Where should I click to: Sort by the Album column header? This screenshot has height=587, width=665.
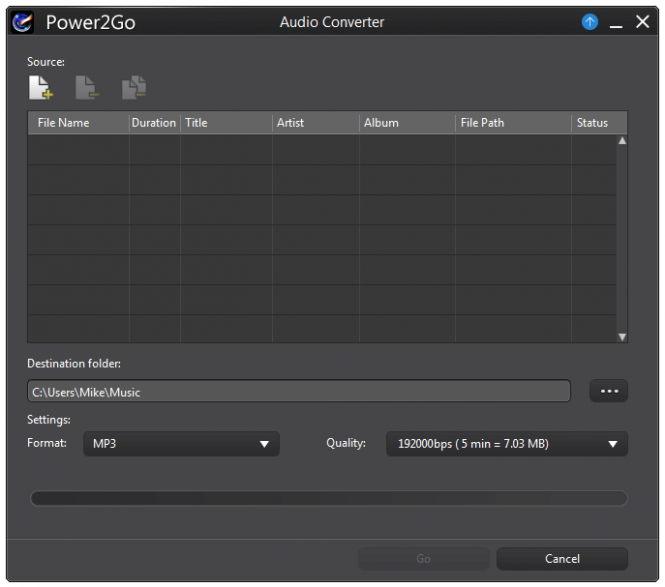[x=407, y=123]
